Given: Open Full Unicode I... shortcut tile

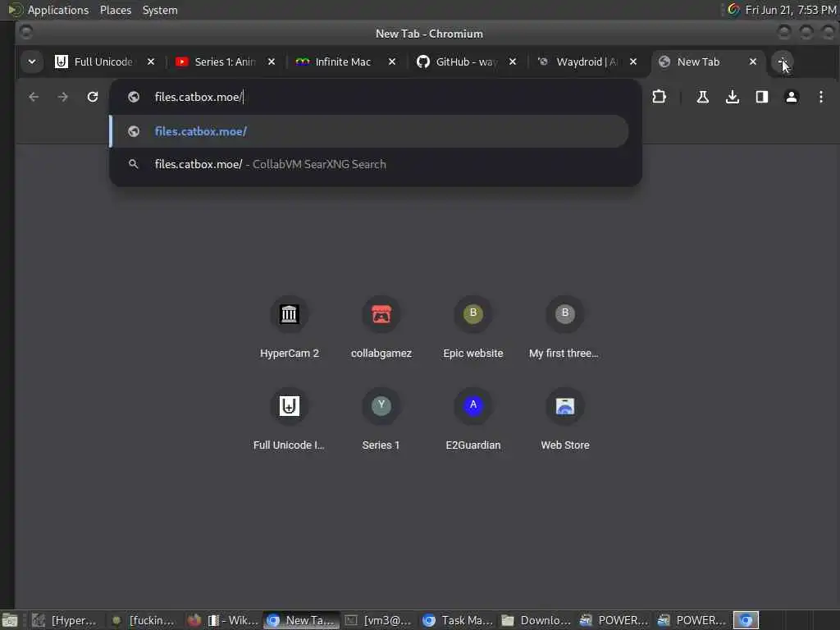Looking at the screenshot, I should pos(290,419).
